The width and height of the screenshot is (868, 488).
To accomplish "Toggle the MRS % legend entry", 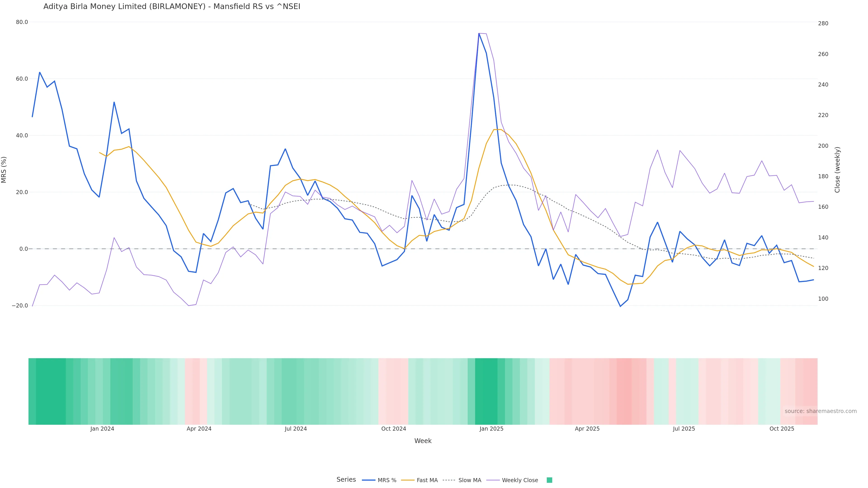I will coord(387,480).
